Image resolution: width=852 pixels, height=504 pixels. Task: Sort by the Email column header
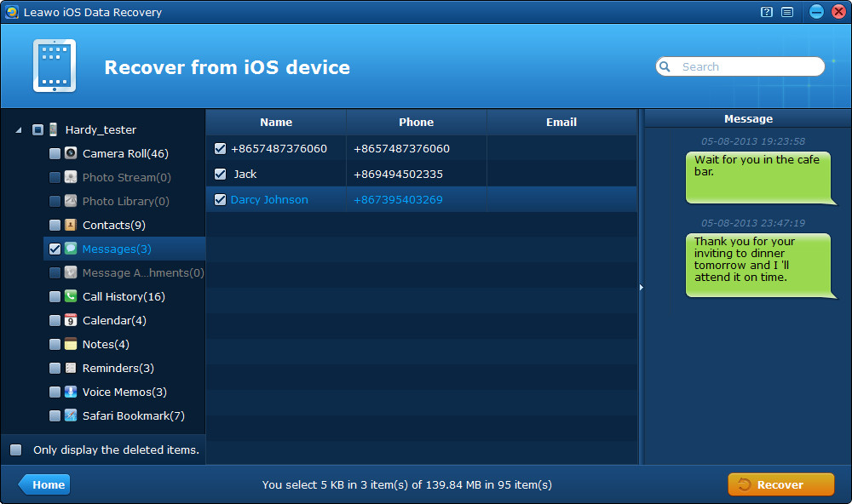(561, 123)
